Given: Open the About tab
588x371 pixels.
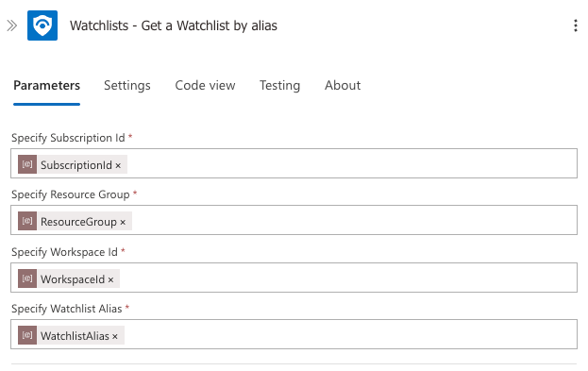Looking at the screenshot, I should pos(343,86).
